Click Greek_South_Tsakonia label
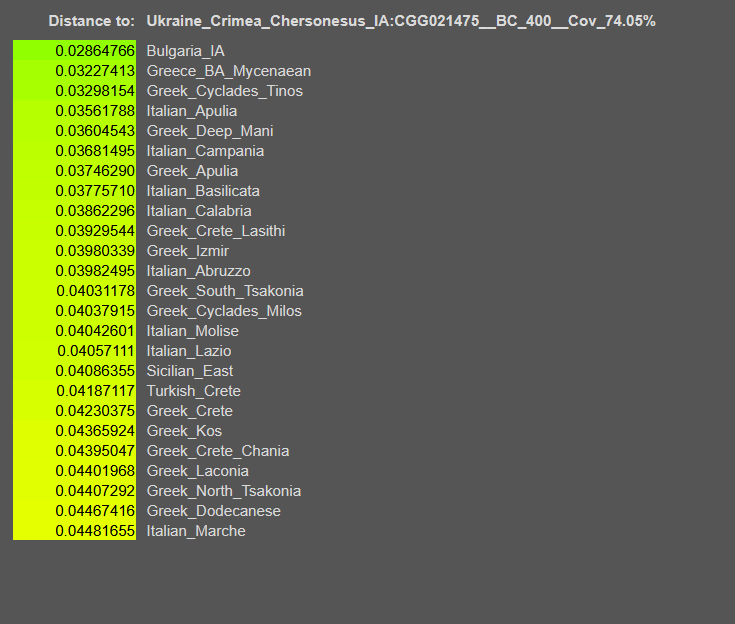The width and height of the screenshot is (735, 624). (x=225, y=291)
